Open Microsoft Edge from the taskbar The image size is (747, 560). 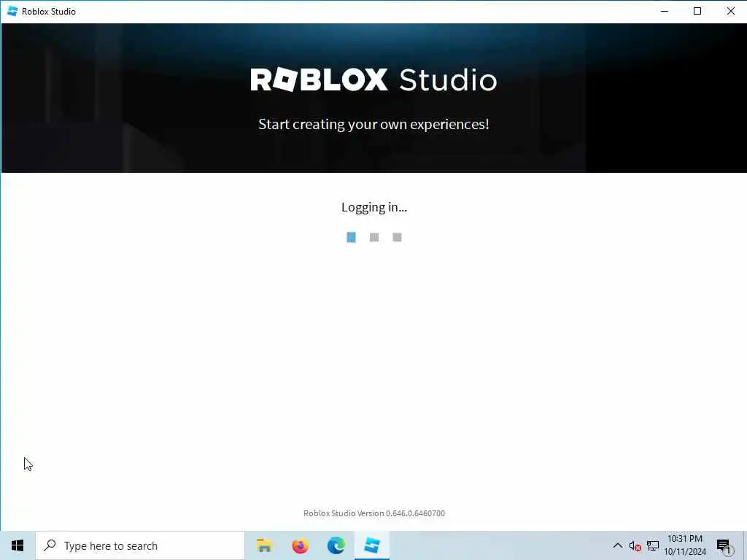336,545
